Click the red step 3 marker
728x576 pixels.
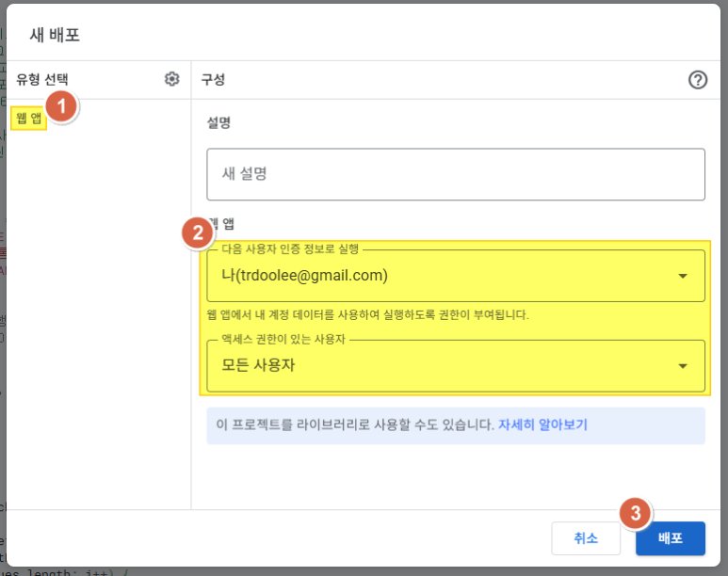click(635, 513)
